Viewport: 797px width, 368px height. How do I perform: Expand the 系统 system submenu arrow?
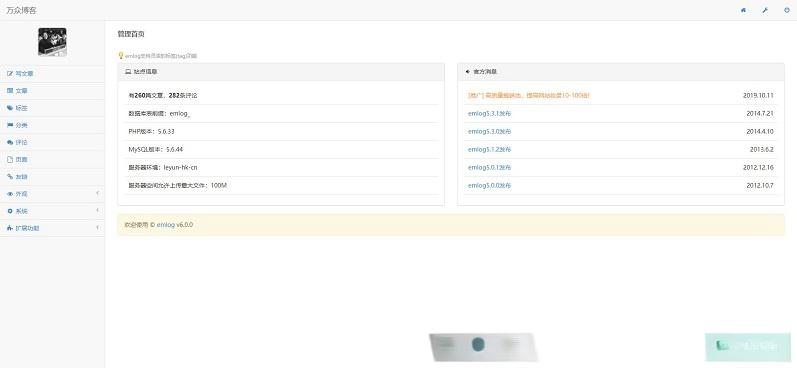point(97,210)
